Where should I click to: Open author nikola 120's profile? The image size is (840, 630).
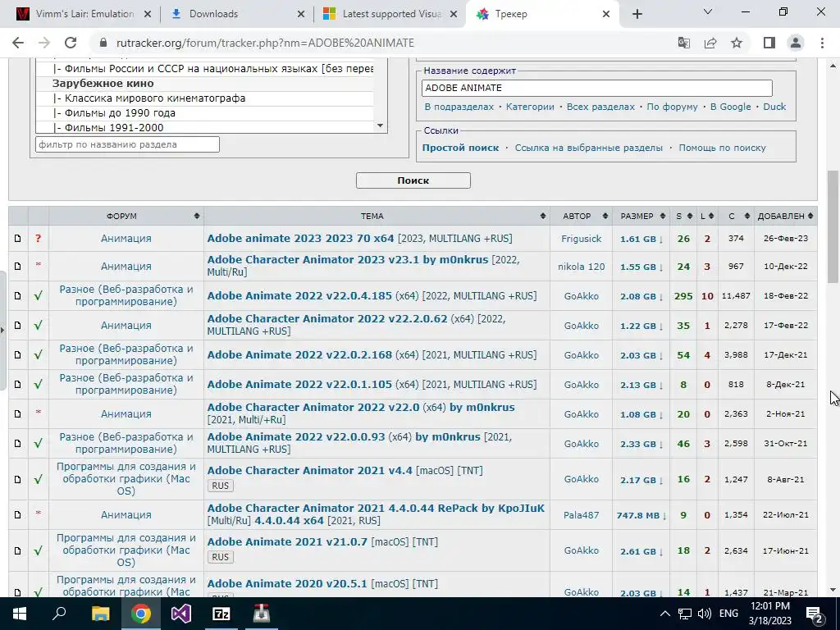click(582, 267)
